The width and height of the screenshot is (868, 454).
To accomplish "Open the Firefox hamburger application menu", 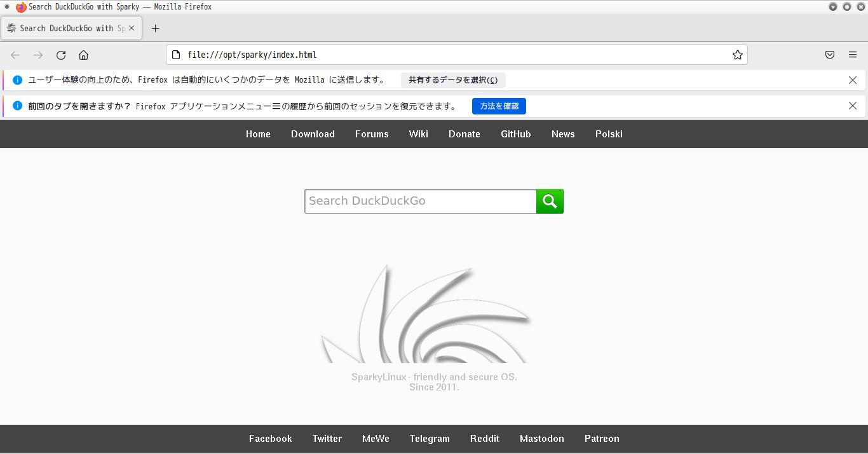I will click(853, 55).
